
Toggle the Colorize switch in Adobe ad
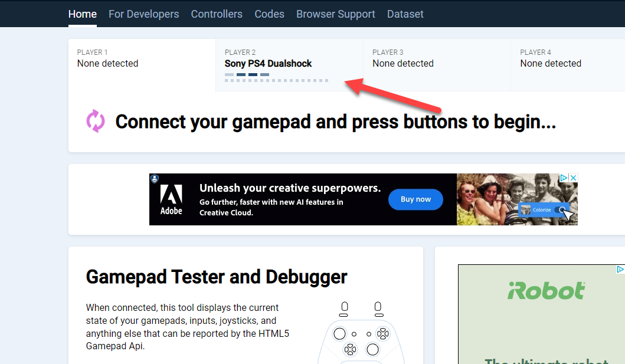pos(561,210)
